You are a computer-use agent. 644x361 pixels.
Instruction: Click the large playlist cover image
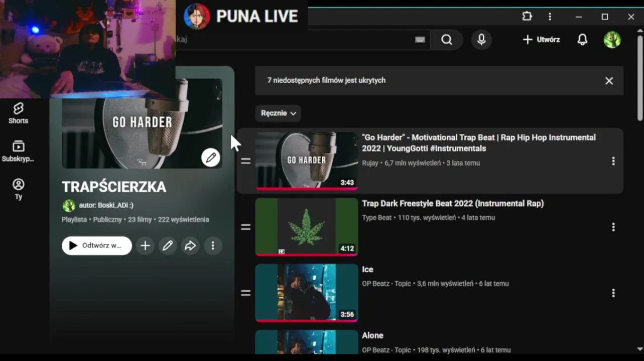pos(142,123)
